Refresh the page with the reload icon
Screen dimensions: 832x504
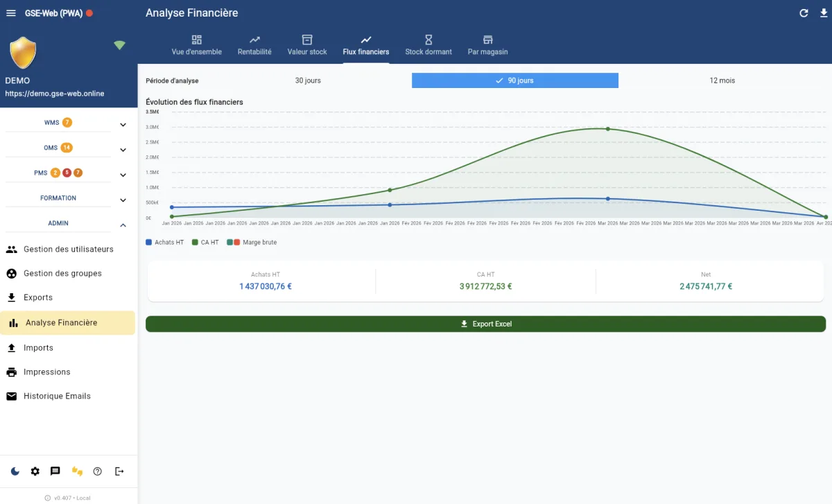point(804,12)
